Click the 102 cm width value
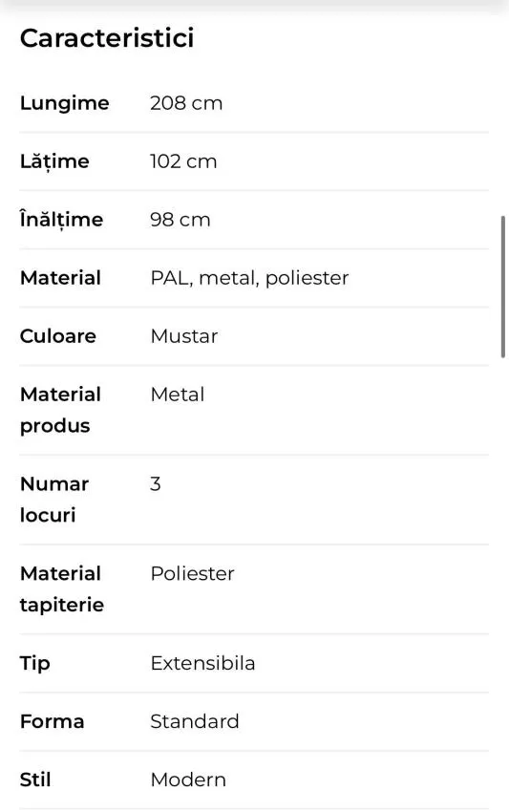Viewport: 509px width, 812px height. coord(183,161)
